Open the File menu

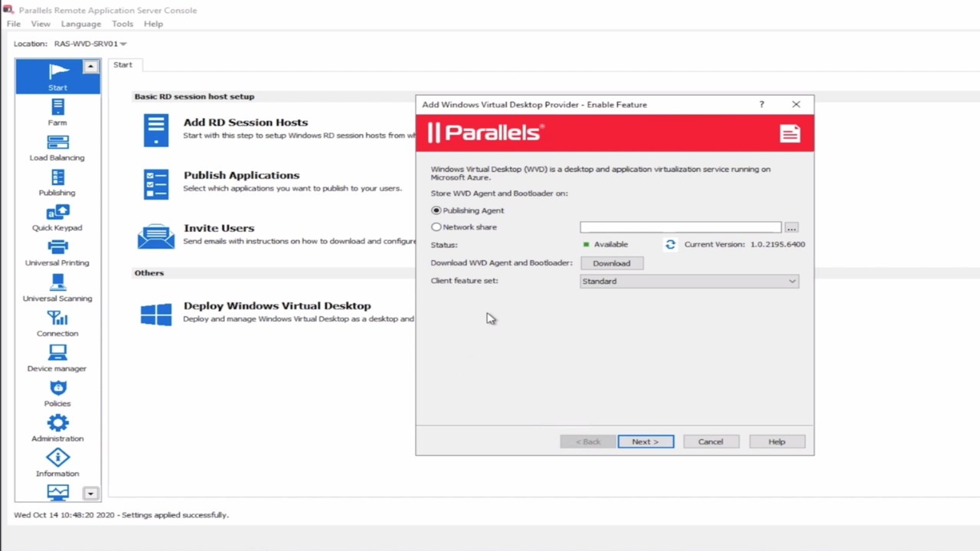click(x=14, y=24)
